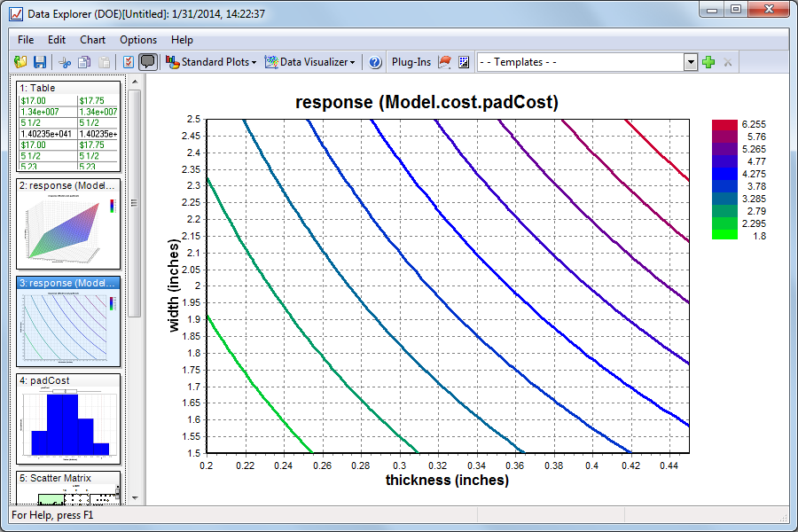Viewport: 798px width, 532px height.
Task: Click the Open file toolbar icon
Action: pyautogui.click(x=21, y=62)
